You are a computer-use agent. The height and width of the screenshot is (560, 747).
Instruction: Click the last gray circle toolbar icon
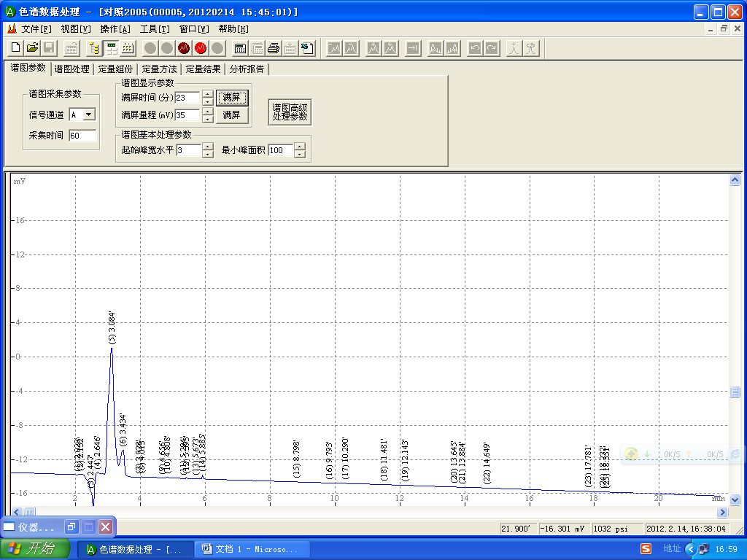(217, 48)
